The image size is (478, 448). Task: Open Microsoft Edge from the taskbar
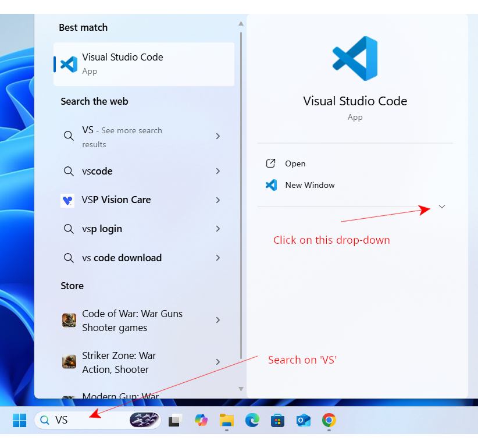252,420
